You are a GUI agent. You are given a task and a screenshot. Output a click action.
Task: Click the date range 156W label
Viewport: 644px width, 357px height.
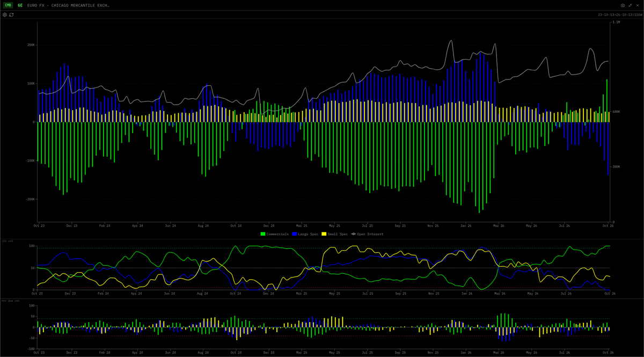[619, 14]
